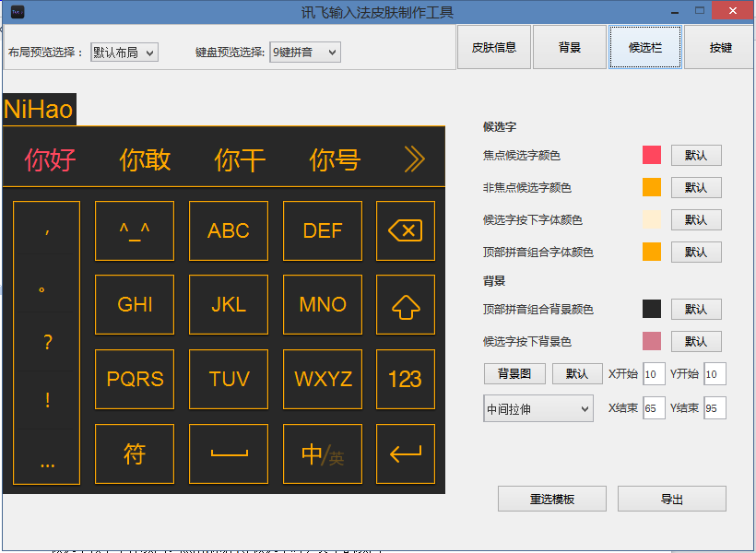Click the Enter return key icon
756x553 pixels.
[406, 453]
